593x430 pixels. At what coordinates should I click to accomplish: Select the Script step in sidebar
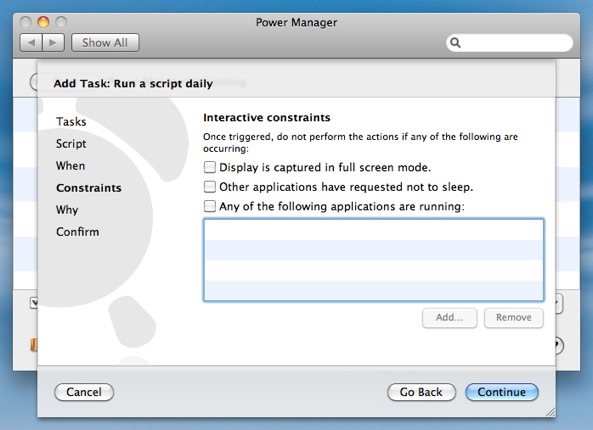(x=71, y=144)
